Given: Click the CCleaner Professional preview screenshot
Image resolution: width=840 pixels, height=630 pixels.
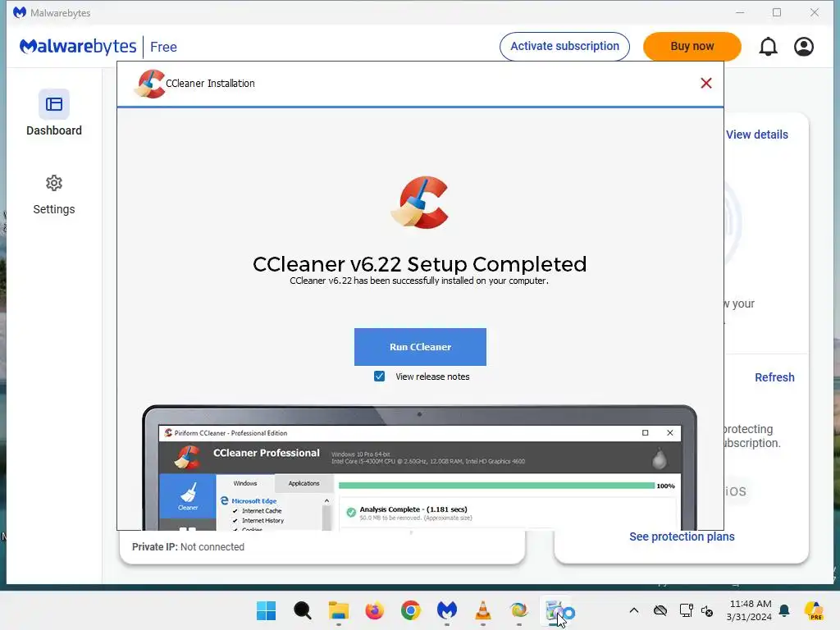Looking at the screenshot, I should 419,468.
